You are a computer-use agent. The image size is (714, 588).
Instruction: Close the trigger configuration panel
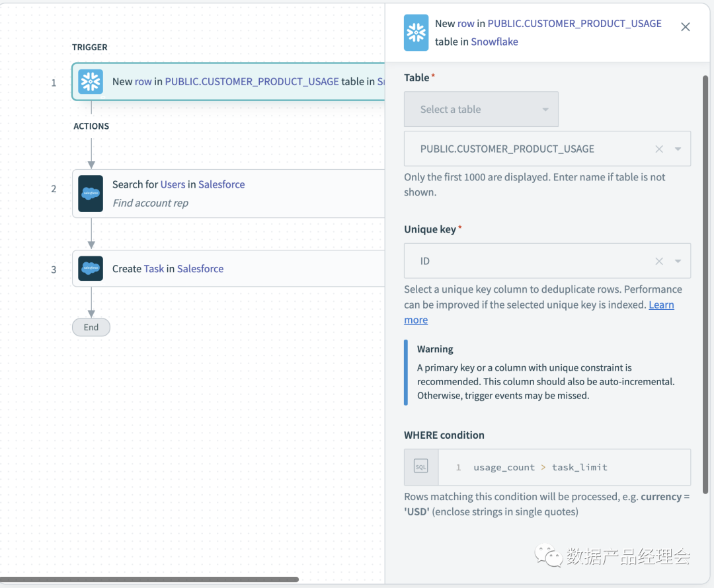point(685,27)
